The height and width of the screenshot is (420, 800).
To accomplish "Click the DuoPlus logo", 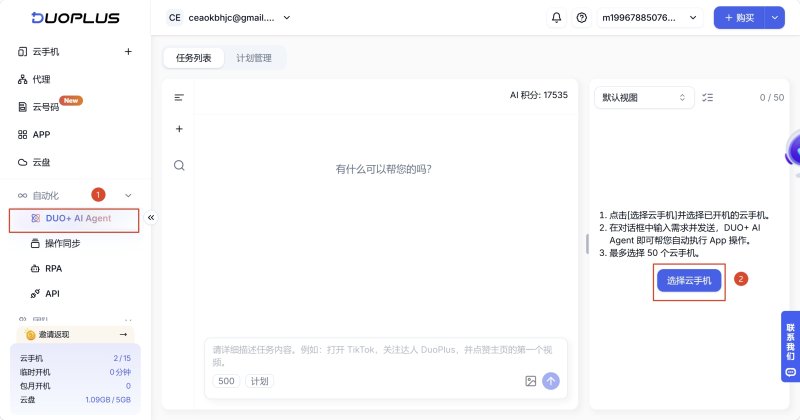I will (x=76, y=18).
